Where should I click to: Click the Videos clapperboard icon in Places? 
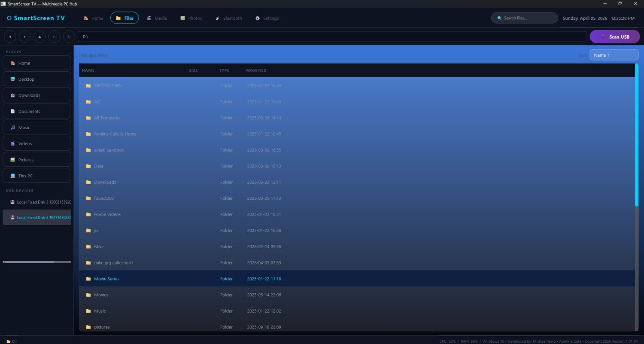(13, 144)
